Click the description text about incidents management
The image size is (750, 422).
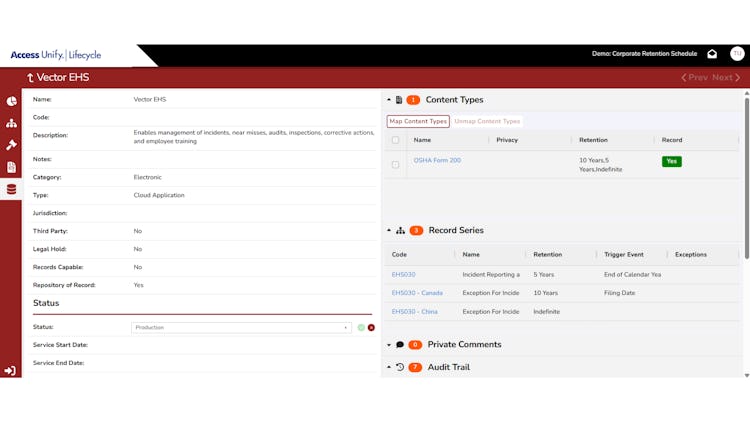click(x=254, y=137)
